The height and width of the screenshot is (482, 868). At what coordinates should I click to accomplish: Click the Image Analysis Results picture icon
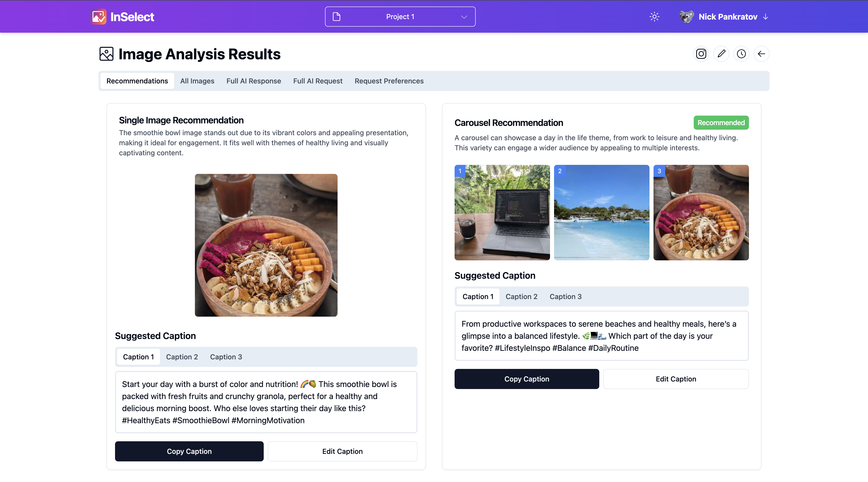tap(106, 54)
